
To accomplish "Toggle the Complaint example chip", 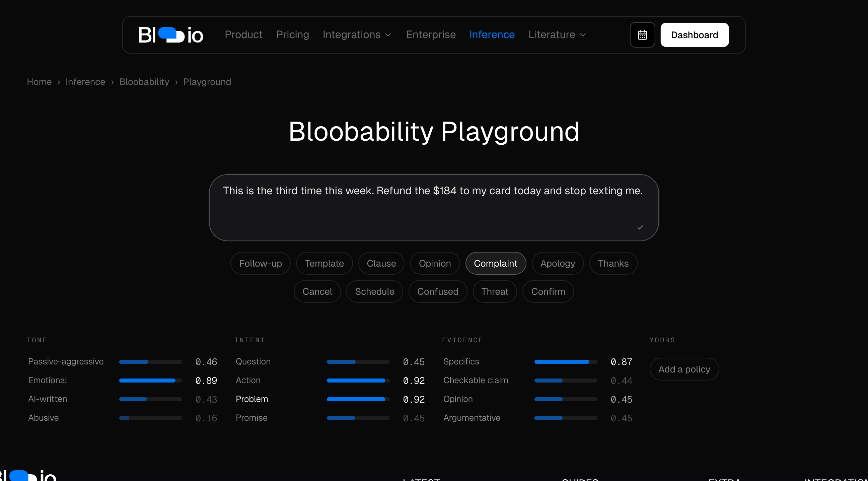I will (495, 263).
